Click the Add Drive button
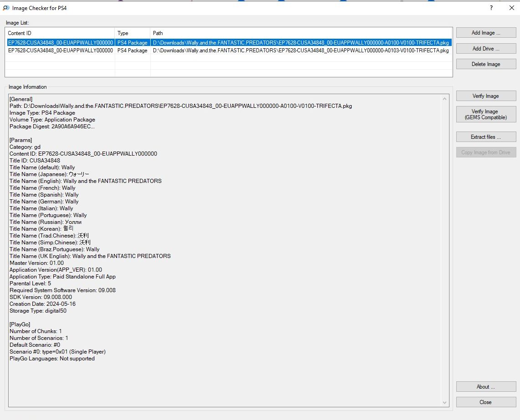The image size is (520, 420). point(486,48)
